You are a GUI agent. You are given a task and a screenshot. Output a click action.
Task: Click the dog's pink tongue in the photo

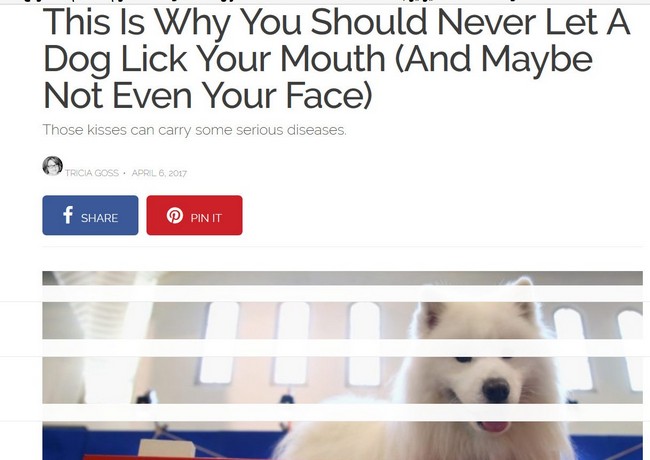click(493, 426)
